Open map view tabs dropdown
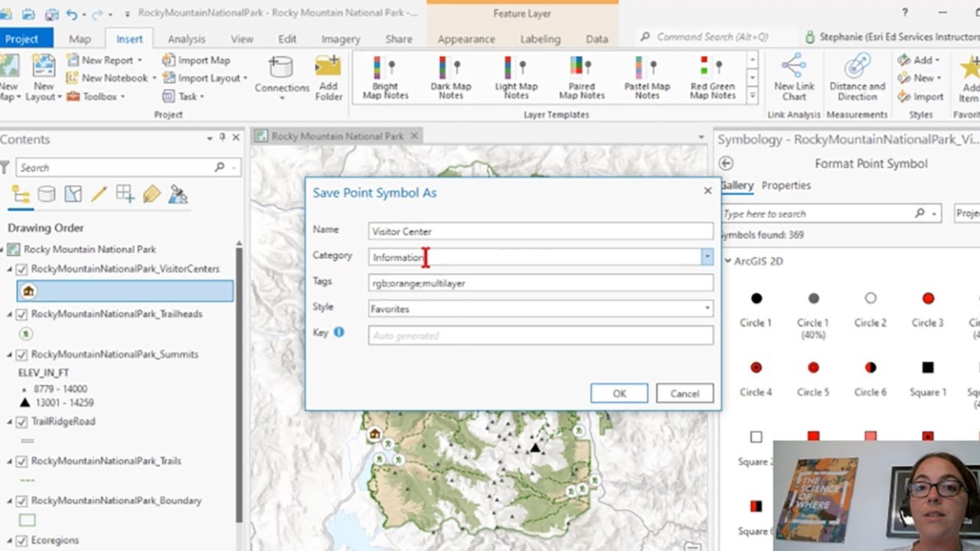 pos(701,137)
